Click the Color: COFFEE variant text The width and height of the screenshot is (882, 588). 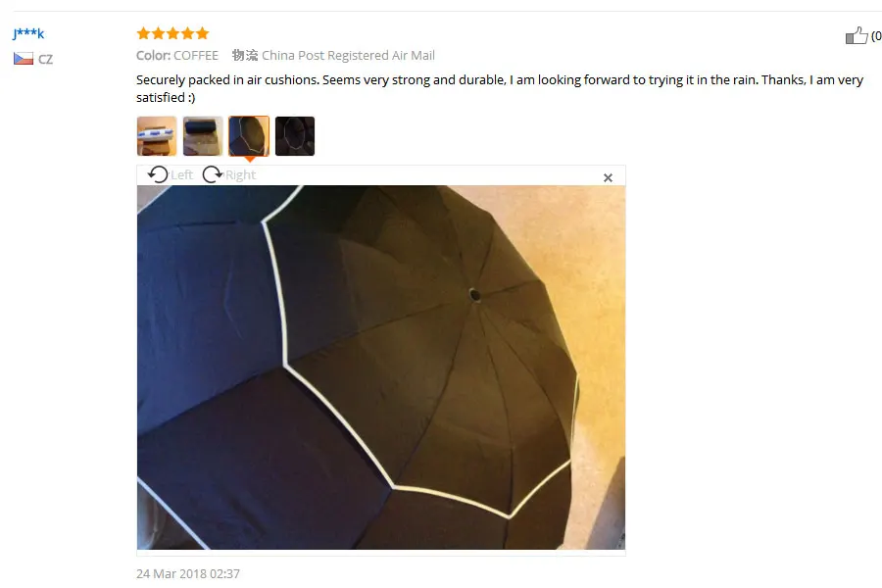[x=177, y=55]
